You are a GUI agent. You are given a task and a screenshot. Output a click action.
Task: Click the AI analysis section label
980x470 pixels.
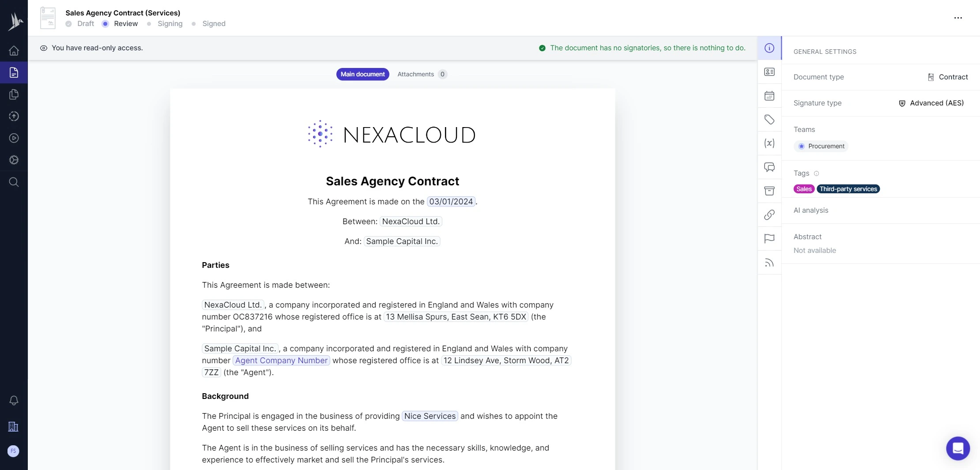[x=810, y=211]
